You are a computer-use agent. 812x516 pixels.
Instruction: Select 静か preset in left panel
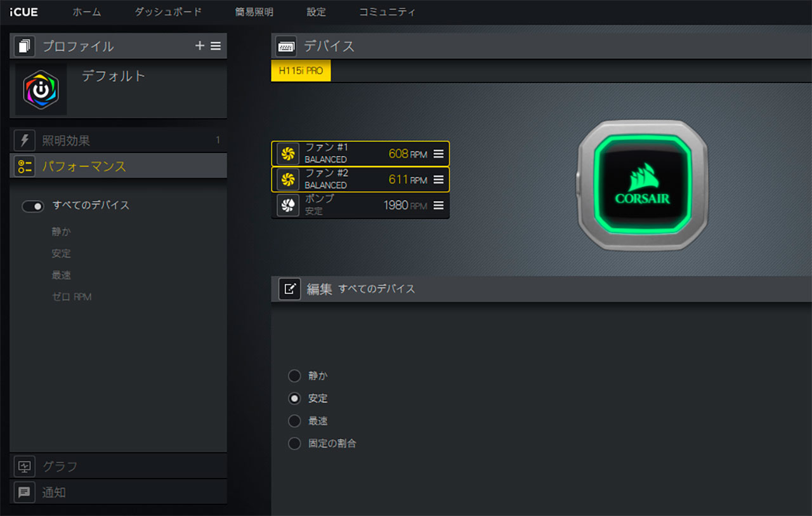pyautogui.click(x=62, y=232)
